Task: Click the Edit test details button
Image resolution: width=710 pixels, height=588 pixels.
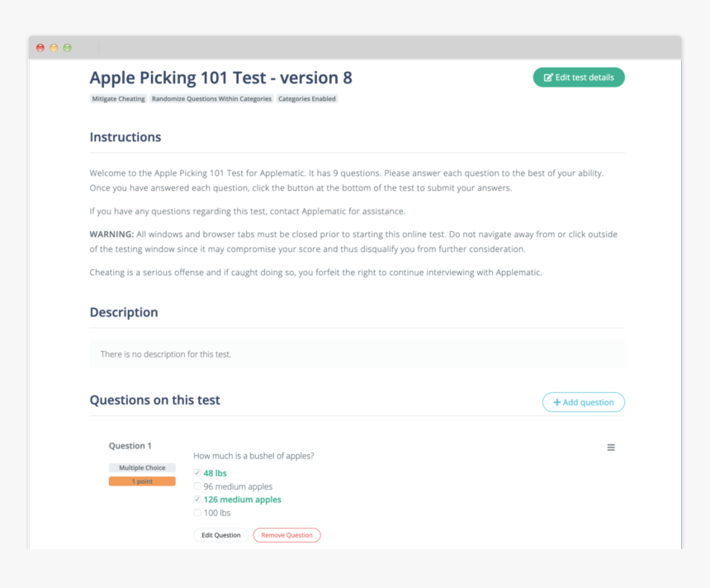Action: point(579,78)
